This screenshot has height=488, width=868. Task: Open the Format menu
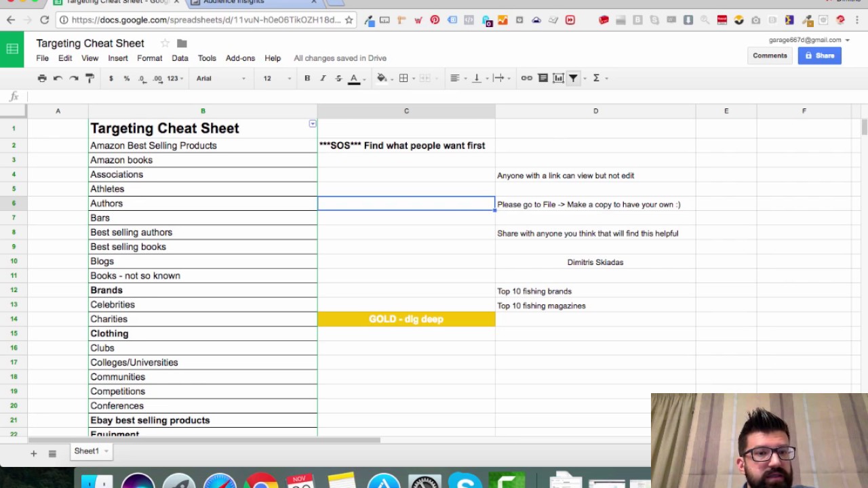pyautogui.click(x=150, y=58)
